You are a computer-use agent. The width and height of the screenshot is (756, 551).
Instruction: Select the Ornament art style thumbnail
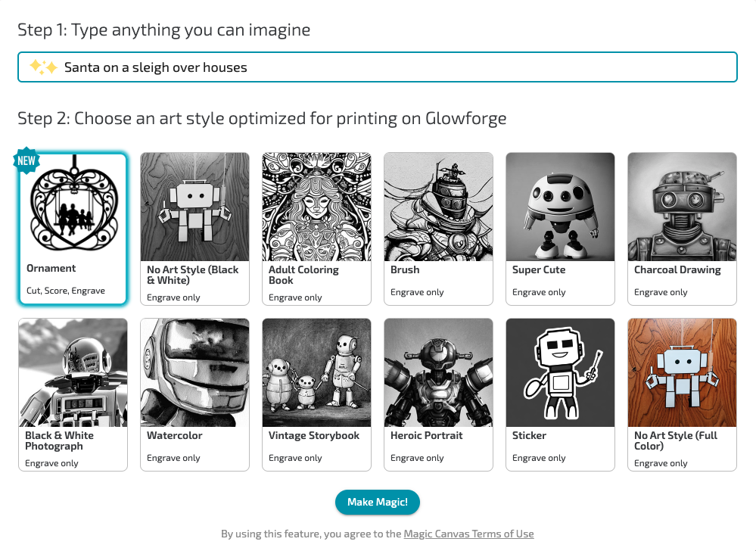tap(73, 206)
